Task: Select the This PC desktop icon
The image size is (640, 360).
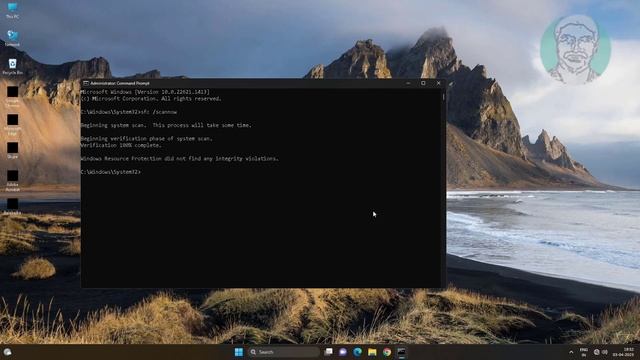Action: point(12,11)
